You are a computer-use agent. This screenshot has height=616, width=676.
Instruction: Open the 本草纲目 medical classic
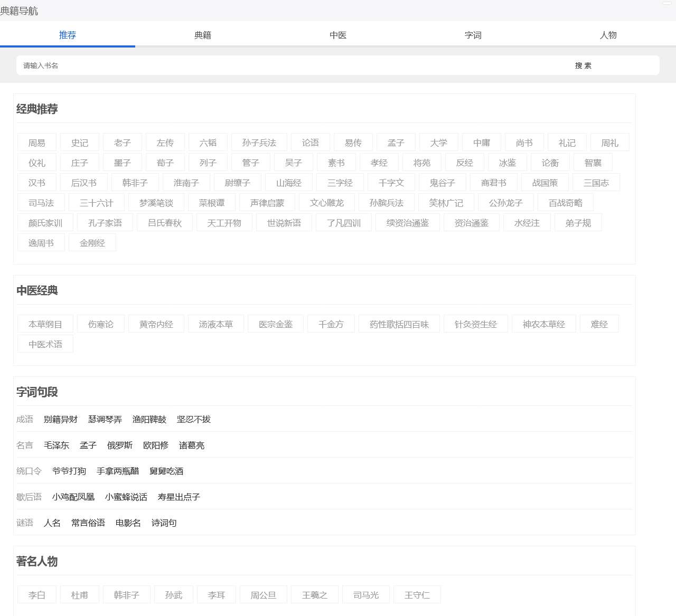pyautogui.click(x=45, y=324)
